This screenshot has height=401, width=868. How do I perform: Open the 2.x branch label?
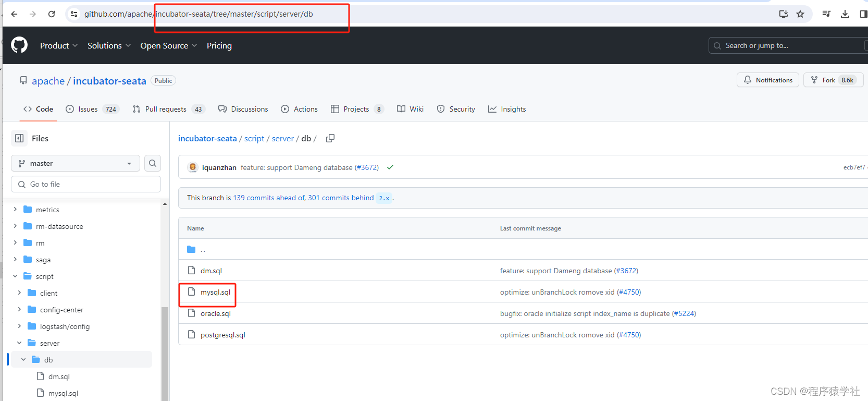click(x=384, y=198)
